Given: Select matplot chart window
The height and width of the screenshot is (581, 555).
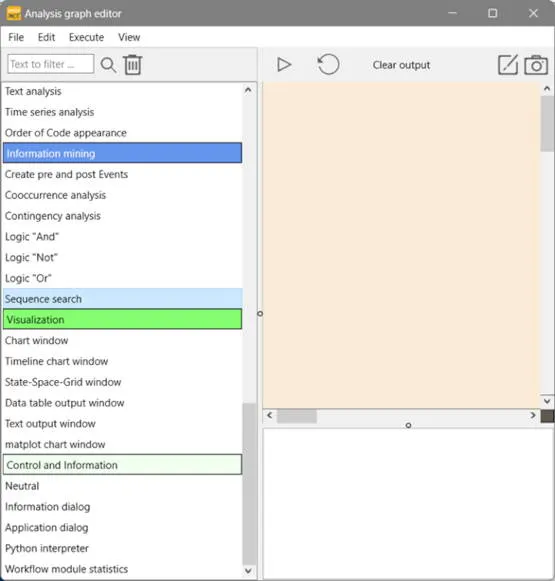Looking at the screenshot, I should (x=123, y=444).
